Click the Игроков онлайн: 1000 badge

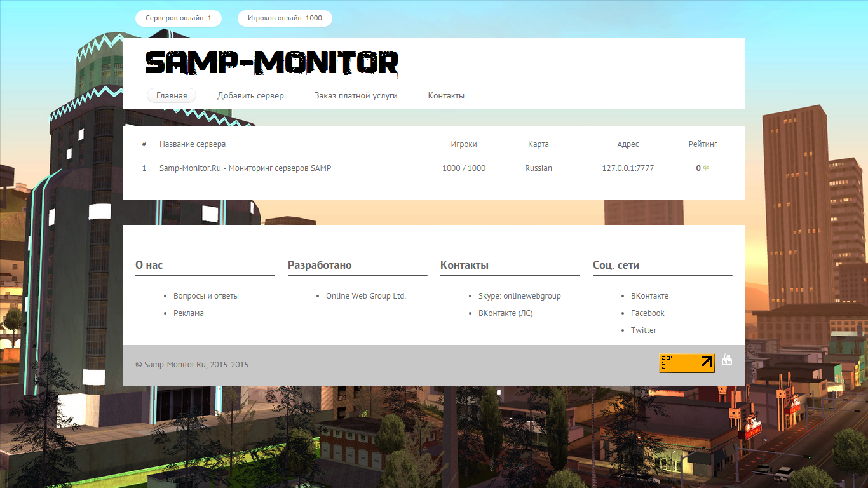284,18
